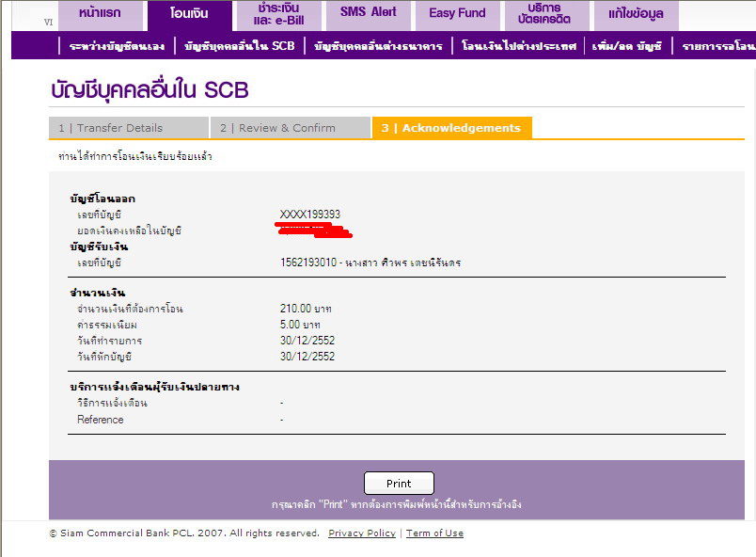Choose บัญชีบุคคลอื่นใน SCB submenu item

(x=240, y=46)
